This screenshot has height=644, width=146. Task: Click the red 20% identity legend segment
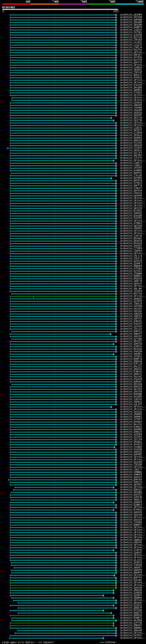click(16, 4)
